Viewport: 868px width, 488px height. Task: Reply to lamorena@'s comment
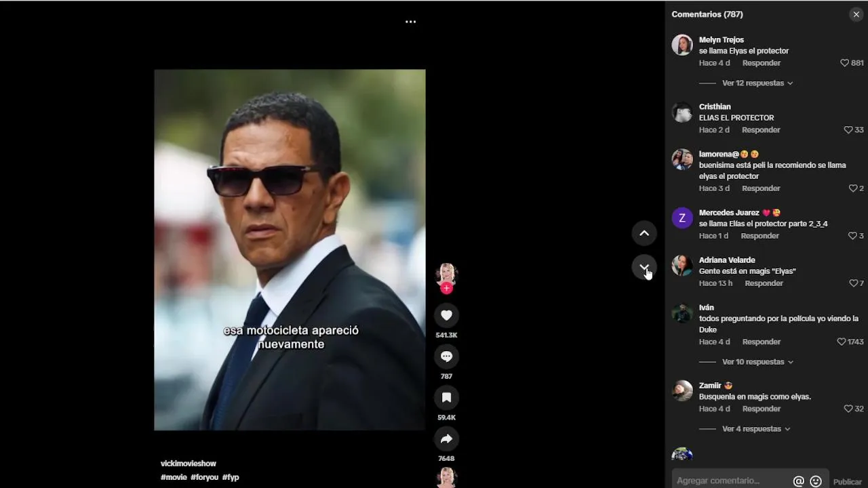[x=761, y=188]
